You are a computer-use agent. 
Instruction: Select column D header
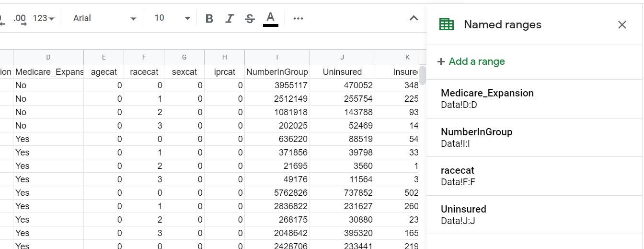(x=48, y=58)
